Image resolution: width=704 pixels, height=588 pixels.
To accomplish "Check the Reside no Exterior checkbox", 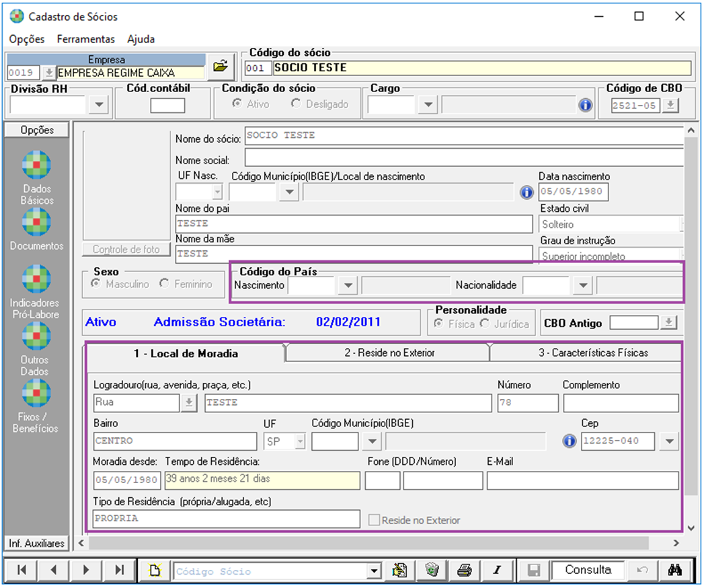I will coord(374,520).
